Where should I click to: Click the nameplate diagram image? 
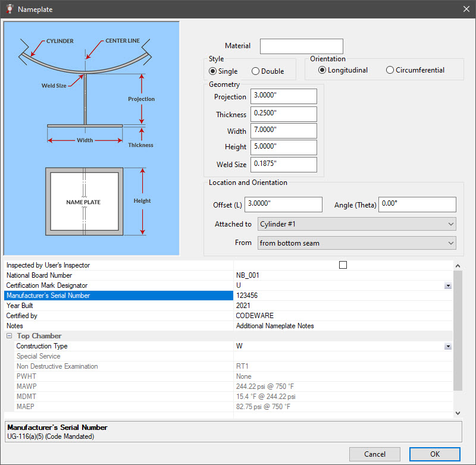pyautogui.click(x=92, y=139)
